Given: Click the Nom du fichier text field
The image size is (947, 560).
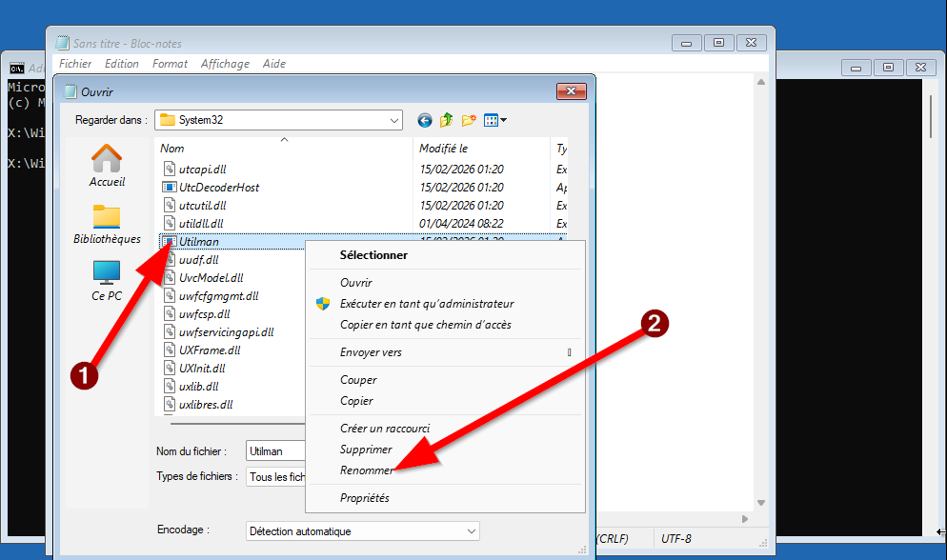Looking at the screenshot, I should (x=274, y=450).
